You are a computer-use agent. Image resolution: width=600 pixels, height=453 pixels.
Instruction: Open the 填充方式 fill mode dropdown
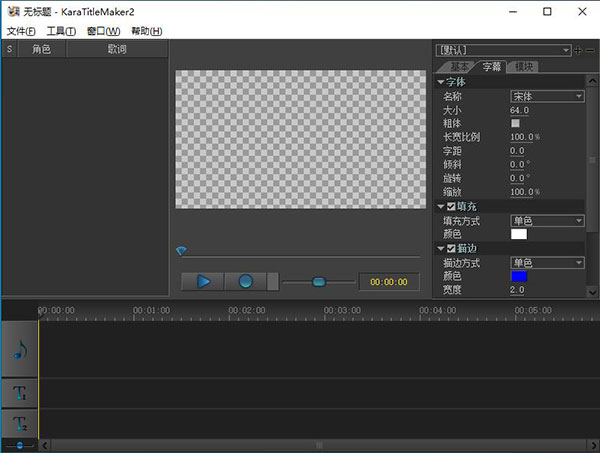[547, 220]
